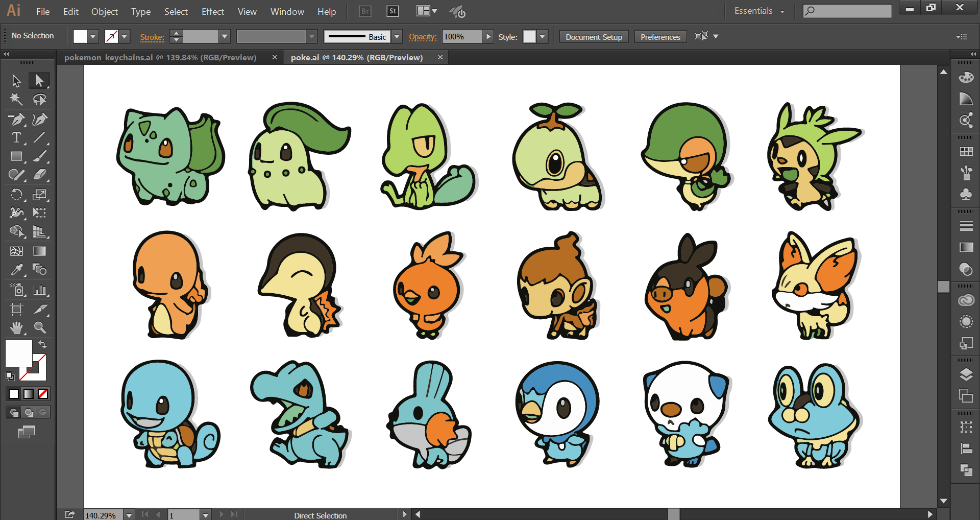This screenshot has height=520, width=980.
Task: Open the Layers panel icon
Action: 966,375
